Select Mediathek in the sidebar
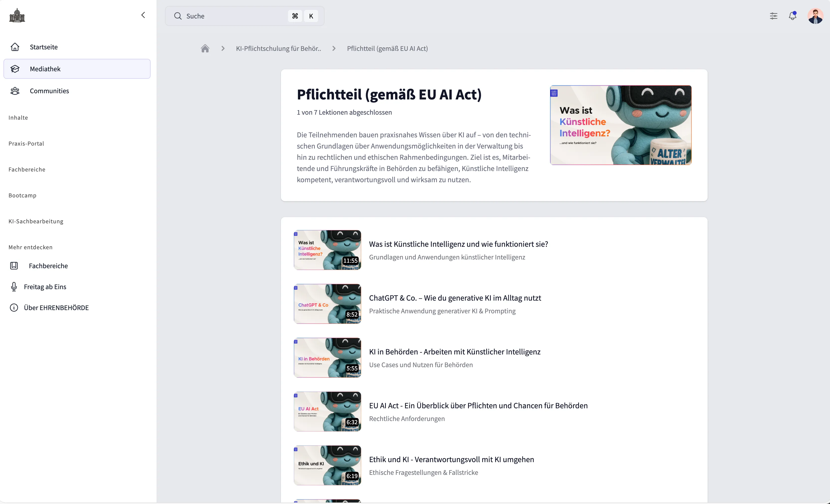Viewport: 830px width, 504px height. coord(45,69)
